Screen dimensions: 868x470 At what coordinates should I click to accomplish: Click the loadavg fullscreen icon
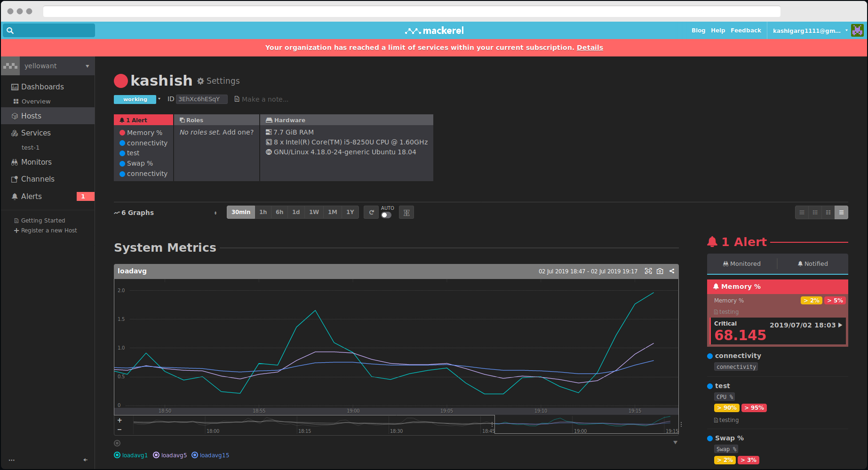tap(648, 271)
